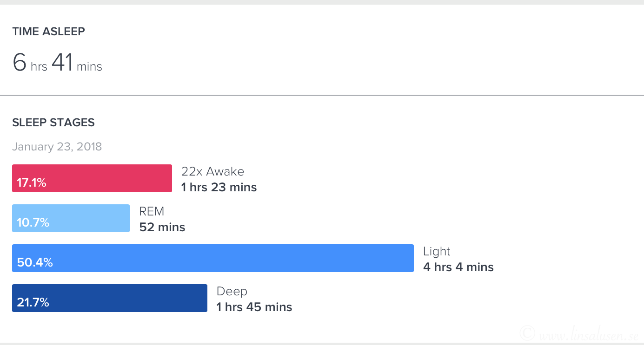Select the light blue REM bar
Screen dimensions: 644x345
point(71,218)
